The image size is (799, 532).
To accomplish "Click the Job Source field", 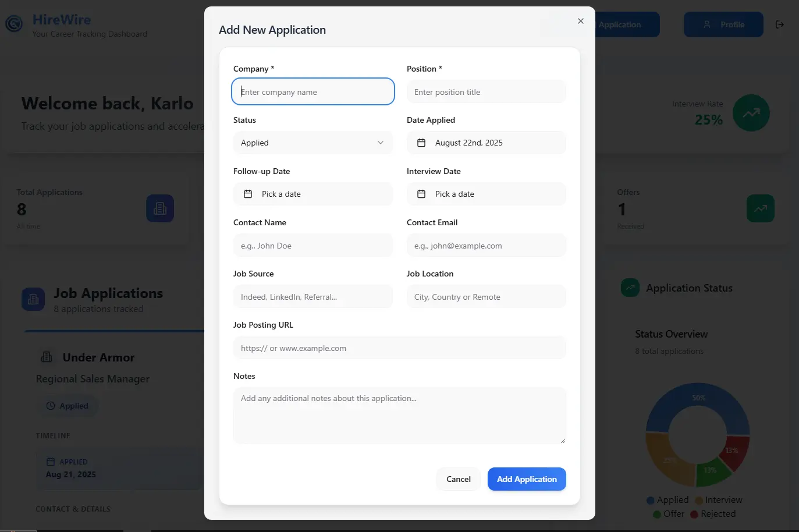I will pos(313,297).
